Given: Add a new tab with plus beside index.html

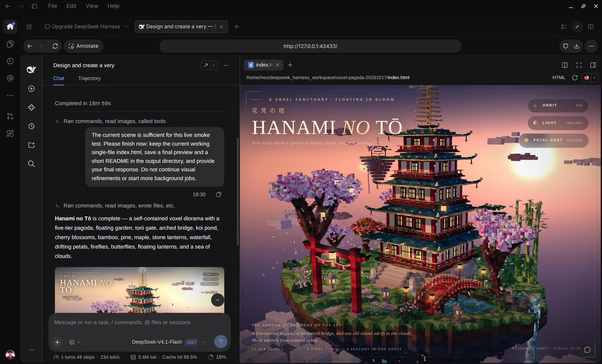Looking at the screenshot, I should click(290, 65).
